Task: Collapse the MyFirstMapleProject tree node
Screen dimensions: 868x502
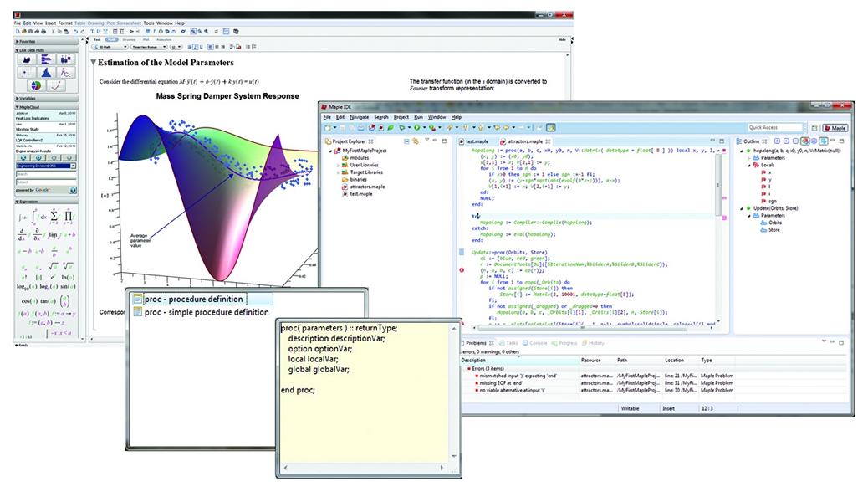Action: click(331, 151)
